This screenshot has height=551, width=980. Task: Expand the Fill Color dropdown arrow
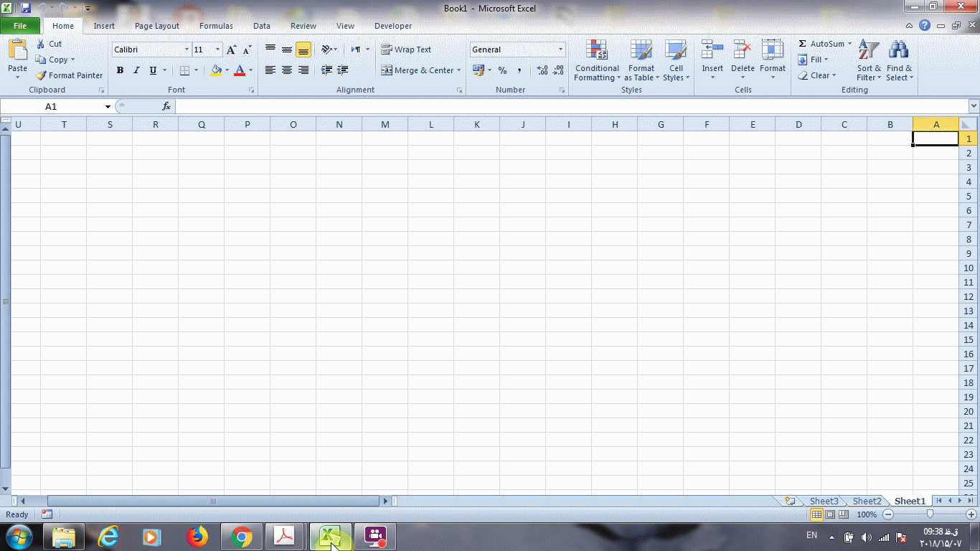click(x=227, y=70)
